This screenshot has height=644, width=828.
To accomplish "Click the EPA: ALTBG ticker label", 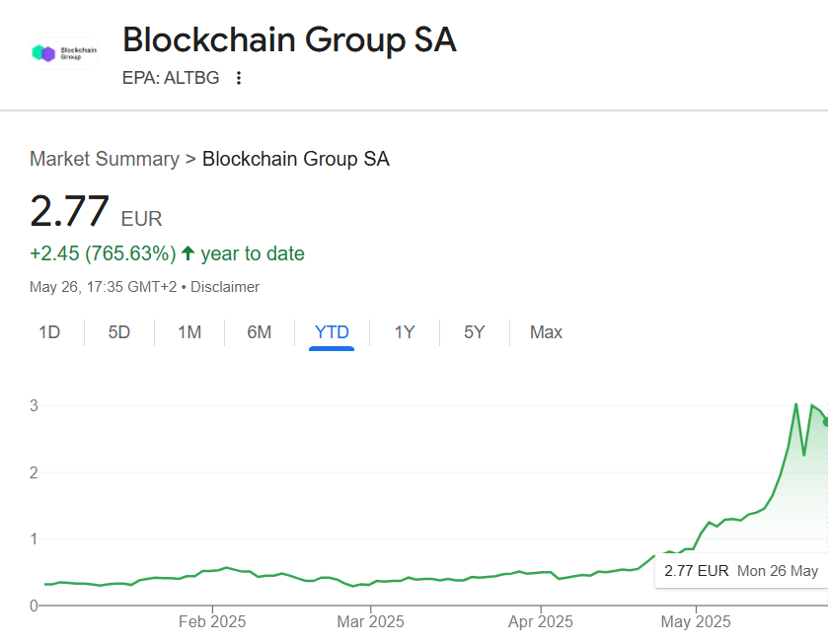I will click(x=171, y=78).
